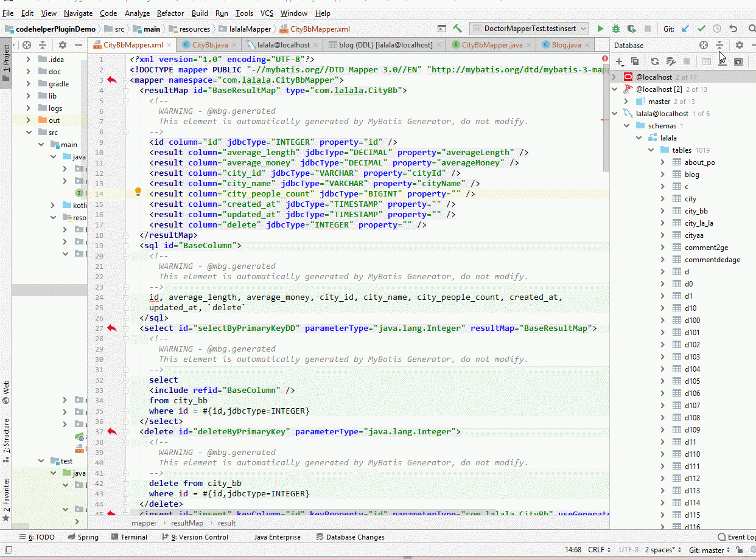Select the resultMap breadcrumb at editor bottom
Viewport: 756px width, 559px height.
(x=187, y=523)
